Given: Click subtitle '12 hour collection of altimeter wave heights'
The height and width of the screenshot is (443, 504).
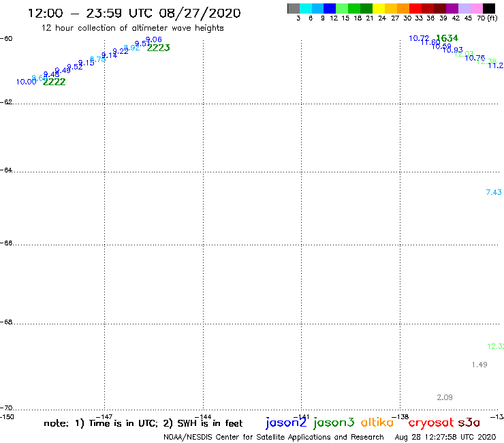Looking at the screenshot, I should pos(132,28).
